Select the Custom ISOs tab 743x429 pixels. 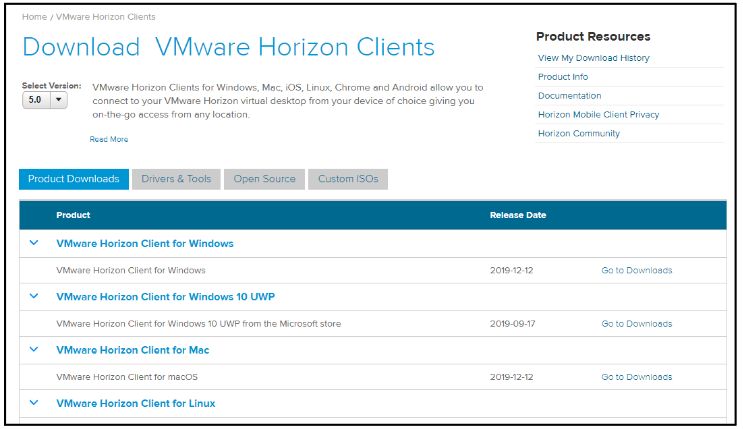[348, 179]
